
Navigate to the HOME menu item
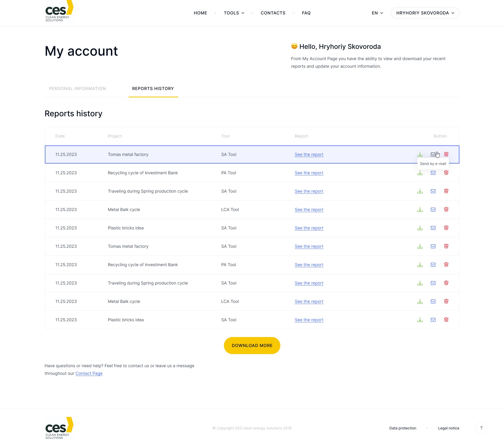[200, 13]
